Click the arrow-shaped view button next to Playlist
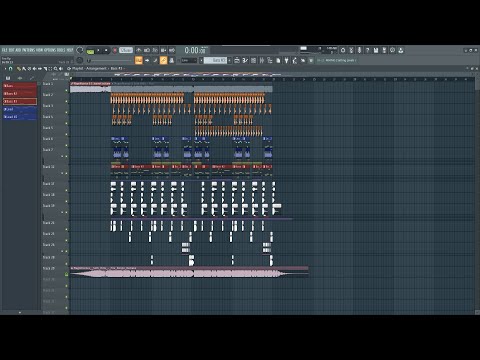The image size is (480, 360). point(147,60)
